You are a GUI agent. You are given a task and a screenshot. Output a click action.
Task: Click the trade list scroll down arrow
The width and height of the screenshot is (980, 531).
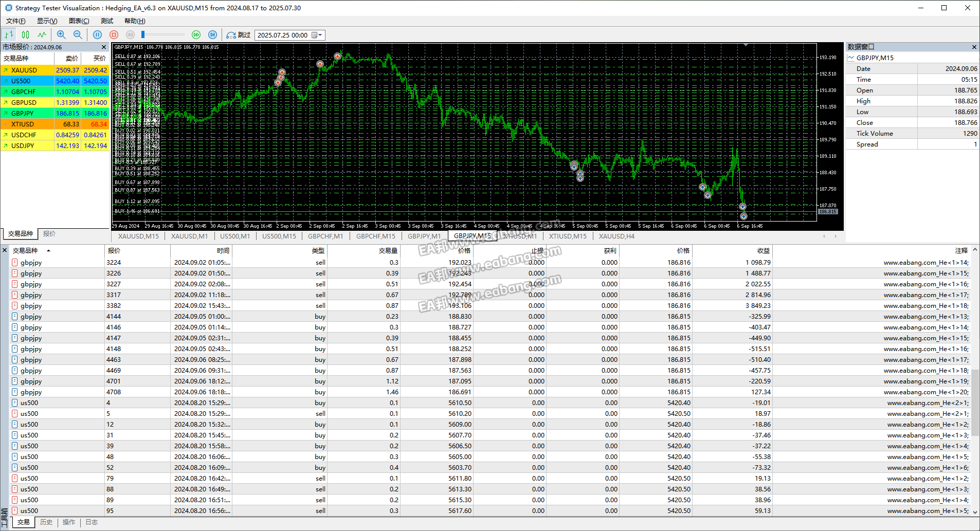(x=975, y=512)
